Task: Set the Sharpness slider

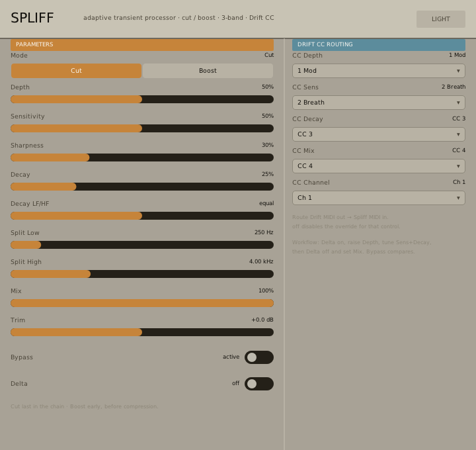Action: [142, 157]
